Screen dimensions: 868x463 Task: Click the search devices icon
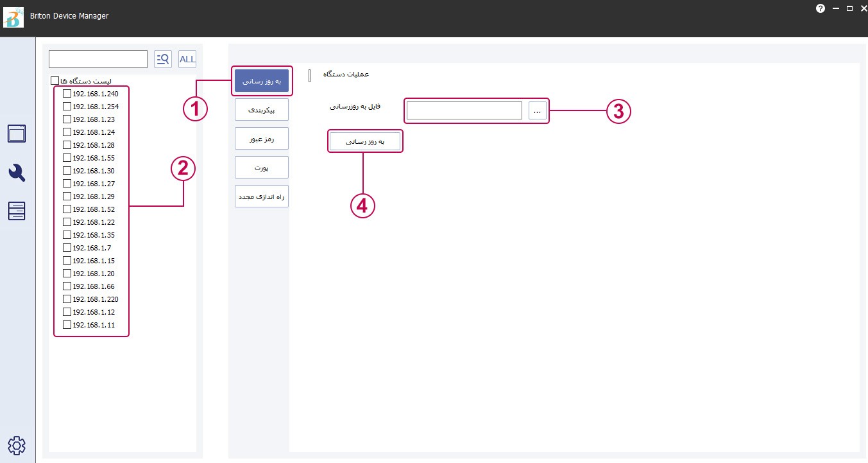(x=163, y=59)
